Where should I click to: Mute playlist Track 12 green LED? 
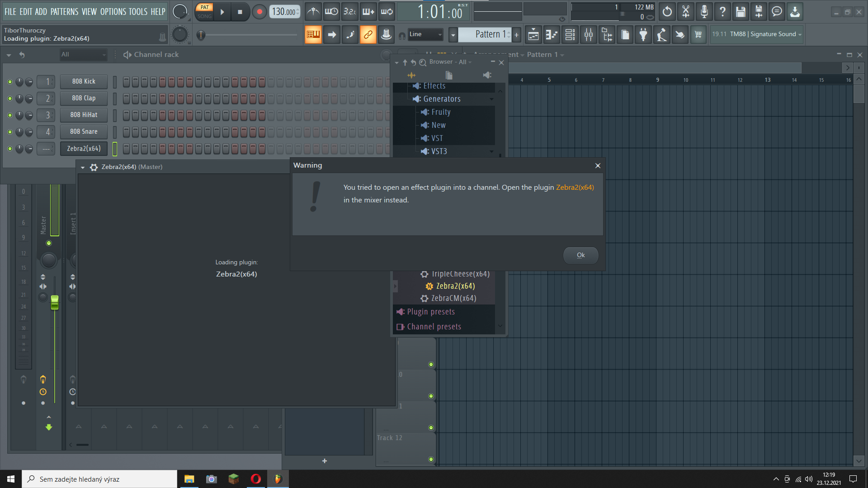(x=431, y=460)
